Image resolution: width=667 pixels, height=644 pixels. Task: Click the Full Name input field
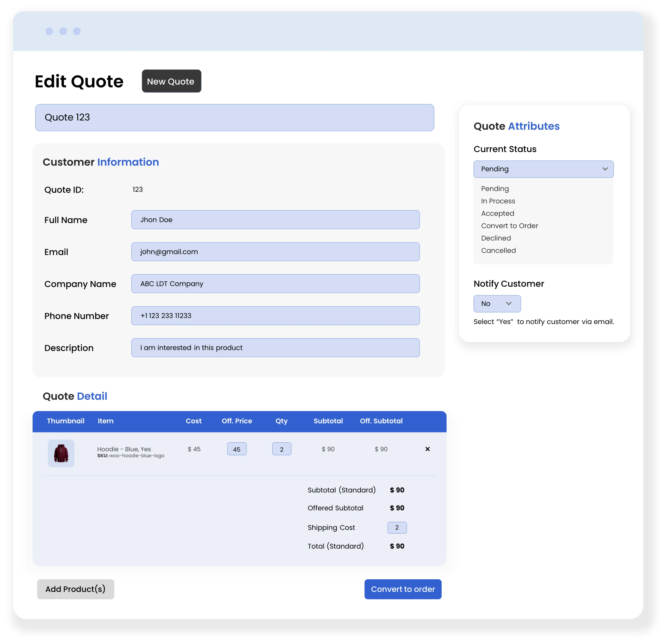[x=275, y=220]
